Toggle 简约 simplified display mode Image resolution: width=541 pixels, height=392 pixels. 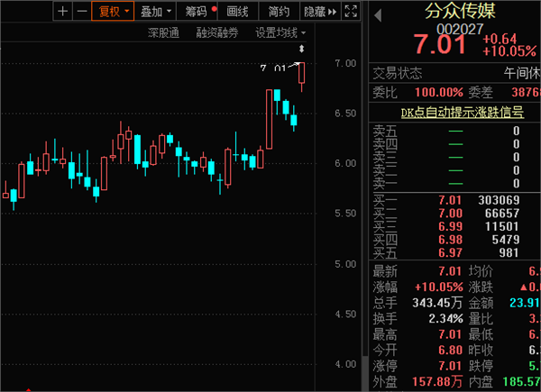279,12
